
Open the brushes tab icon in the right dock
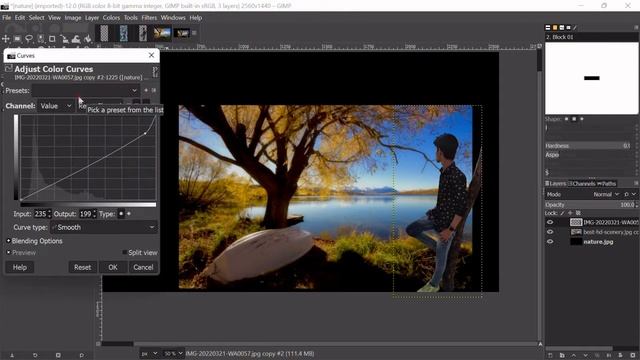coord(548,28)
